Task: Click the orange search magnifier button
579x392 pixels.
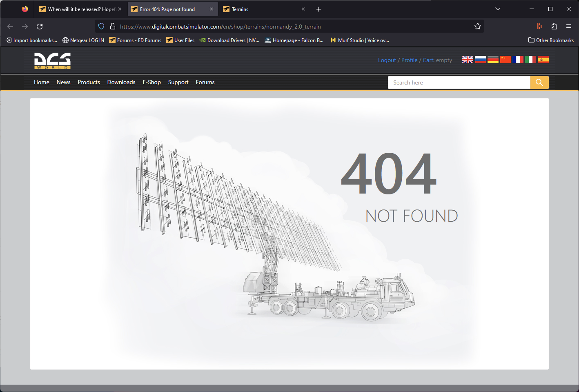Action: coord(539,82)
